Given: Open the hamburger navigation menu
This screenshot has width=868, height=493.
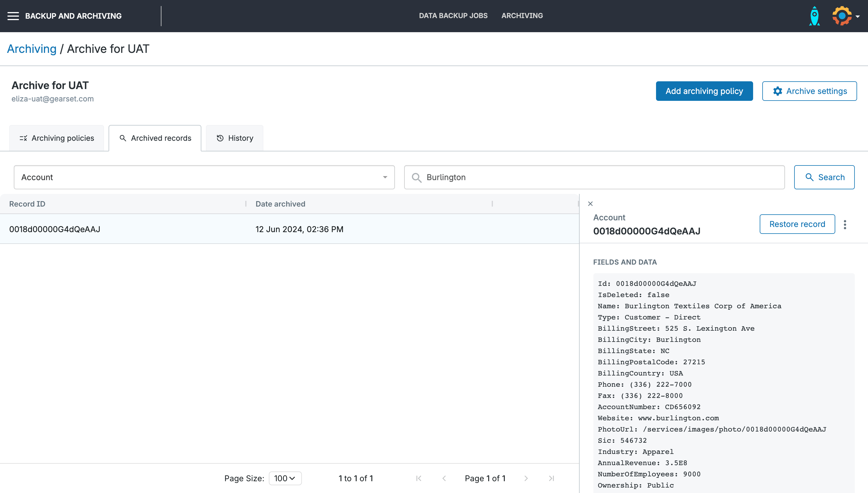Looking at the screenshot, I should 13,16.
